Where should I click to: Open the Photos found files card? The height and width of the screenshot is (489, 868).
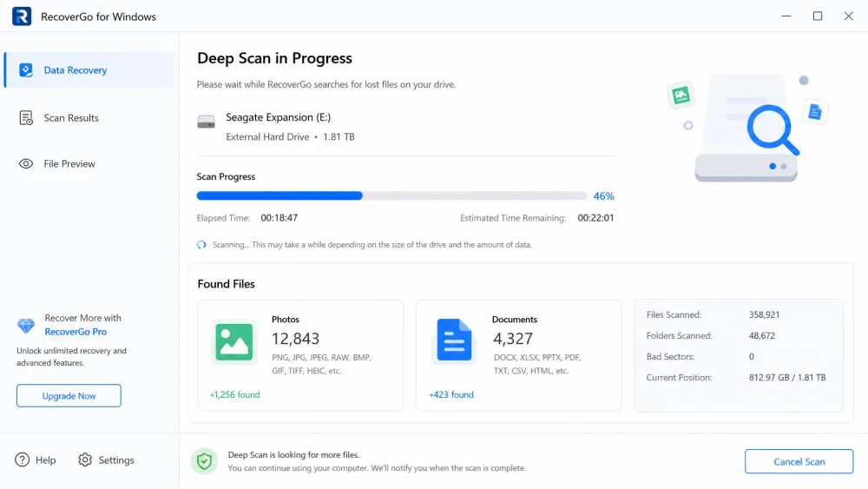coord(300,355)
